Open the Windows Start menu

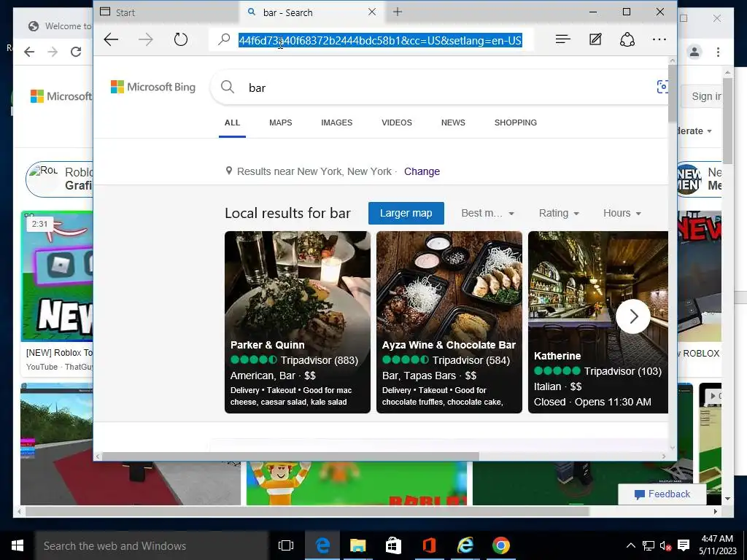(x=18, y=545)
